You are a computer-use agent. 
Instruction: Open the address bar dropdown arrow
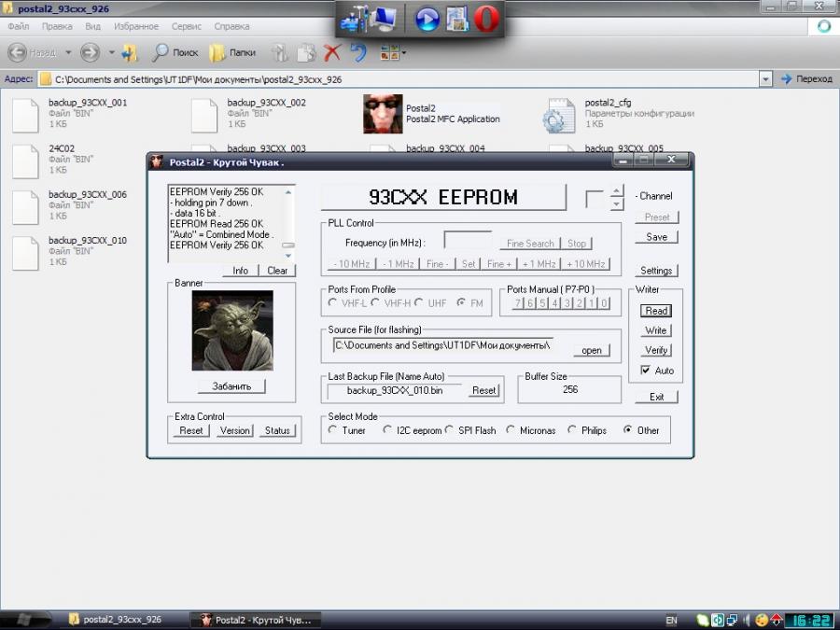tap(766, 79)
